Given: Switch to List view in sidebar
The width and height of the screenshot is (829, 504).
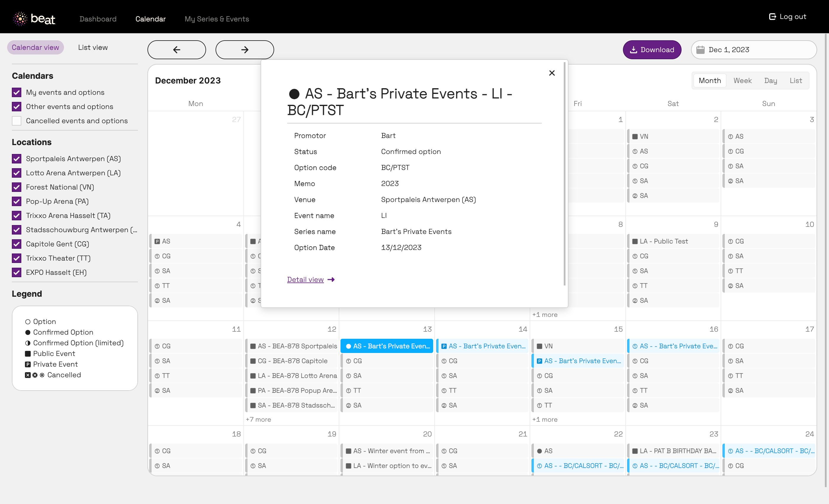Looking at the screenshot, I should [x=93, y=47].
